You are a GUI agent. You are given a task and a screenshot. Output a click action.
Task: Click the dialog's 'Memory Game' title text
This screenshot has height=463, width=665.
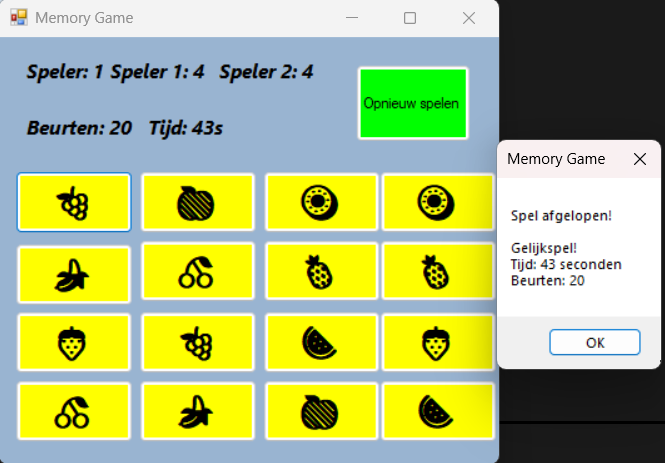(556, 159)
